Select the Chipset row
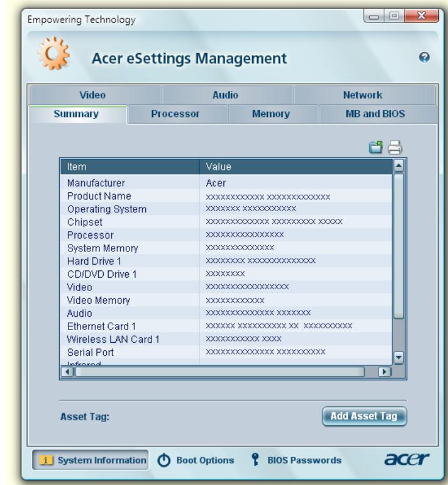Viewport: 448px width, 485px height. point(226,222)
